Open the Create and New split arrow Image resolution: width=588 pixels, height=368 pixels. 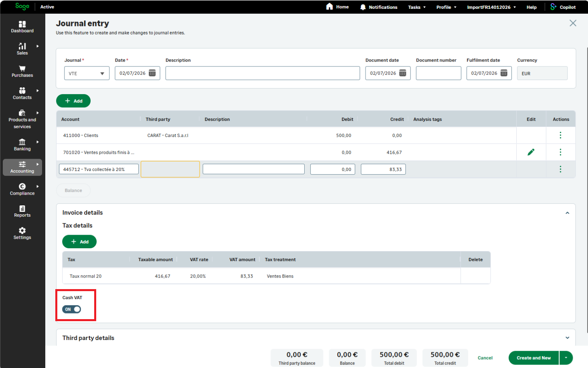point(566,358)
